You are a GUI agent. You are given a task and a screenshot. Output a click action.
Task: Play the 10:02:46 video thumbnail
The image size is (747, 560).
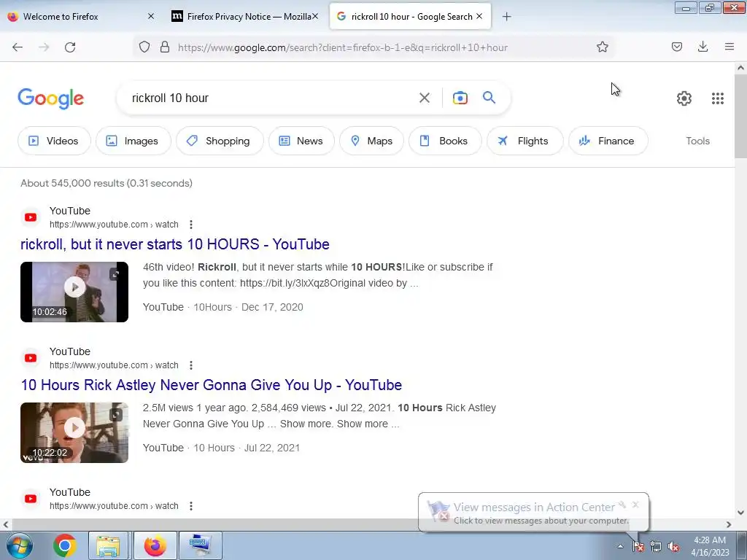coord(74,292)
